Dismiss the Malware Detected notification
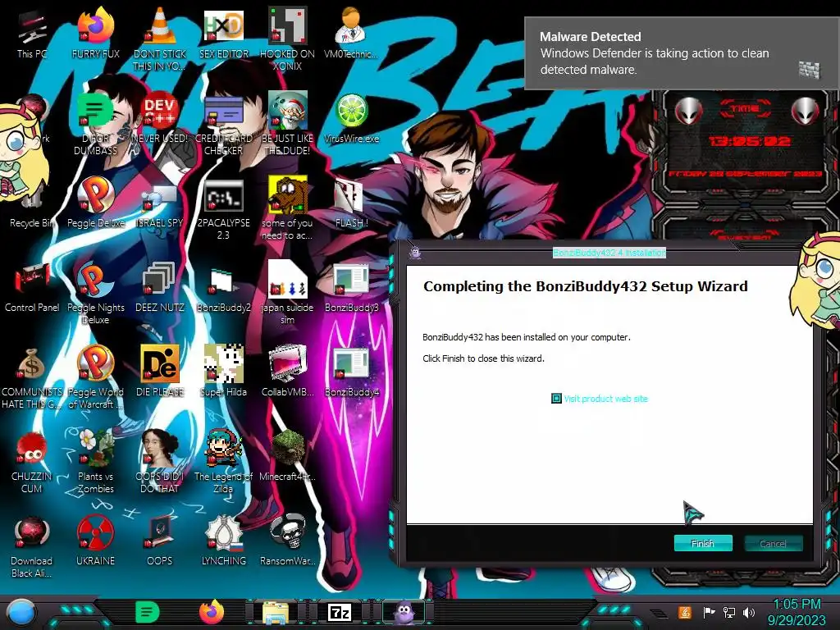 tap(682, 53)
